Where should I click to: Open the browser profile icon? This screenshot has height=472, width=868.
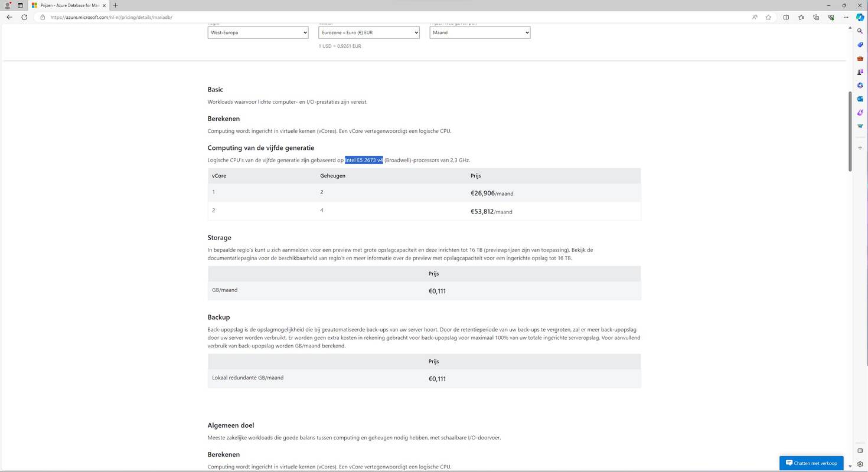(7, 5)
